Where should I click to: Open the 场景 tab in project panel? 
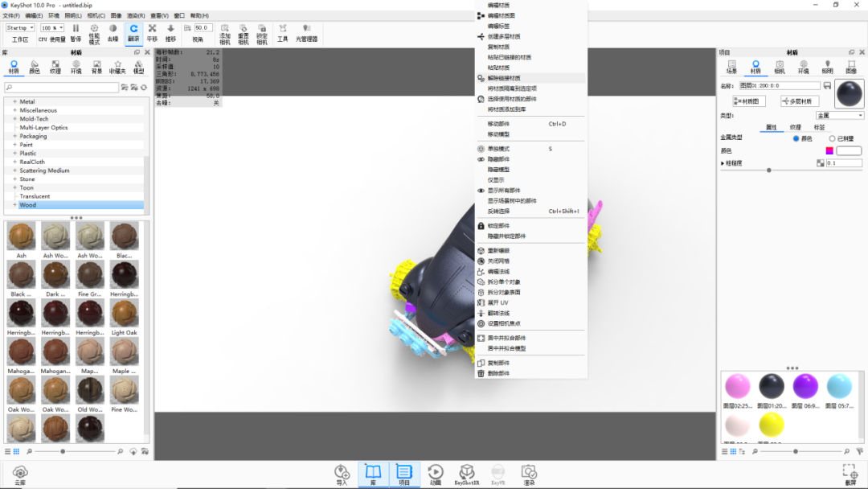pyautogui.click(x=732, y=67)
